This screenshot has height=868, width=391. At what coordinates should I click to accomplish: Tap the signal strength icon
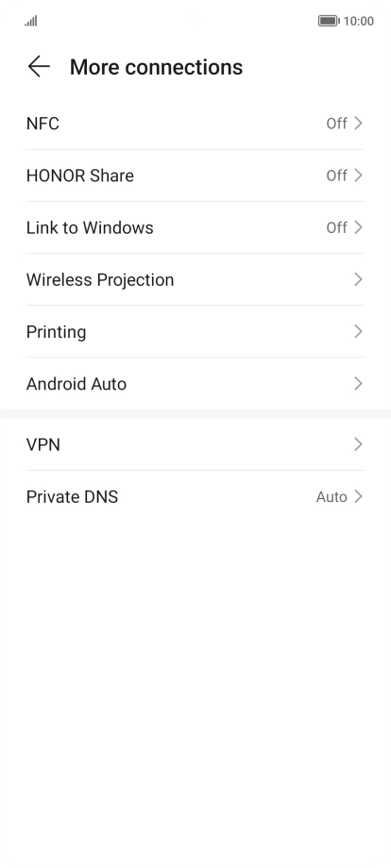pos(31,21)
